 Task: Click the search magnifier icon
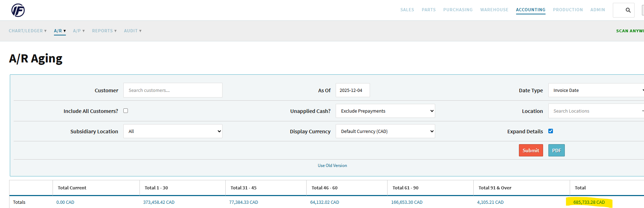pyautogui.click(x=628, y=10)
